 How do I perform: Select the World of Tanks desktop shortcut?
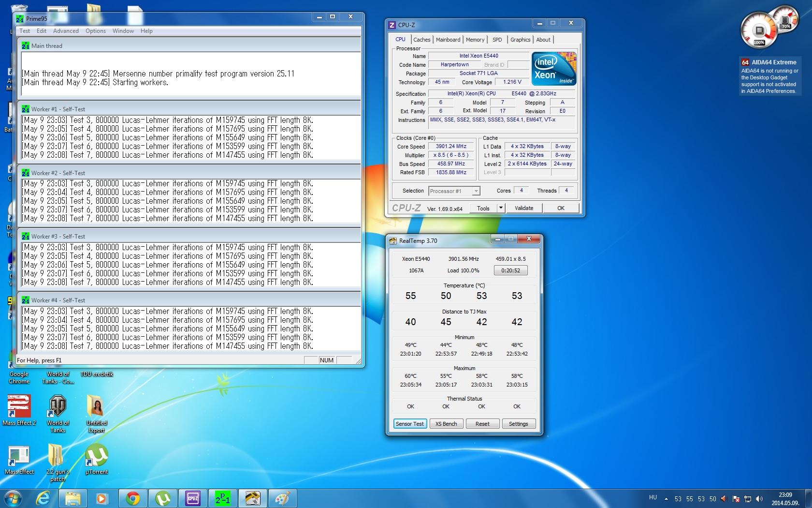58,414
